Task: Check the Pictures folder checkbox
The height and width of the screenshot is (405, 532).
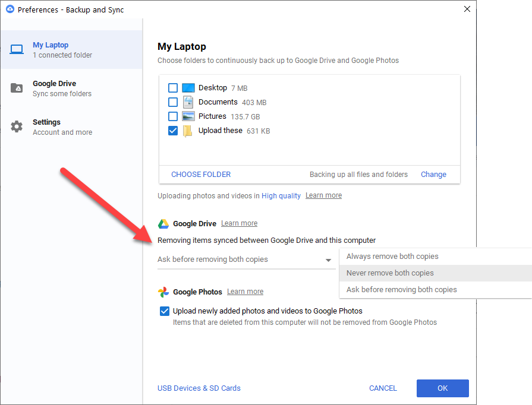Action: tap(173, 116)
